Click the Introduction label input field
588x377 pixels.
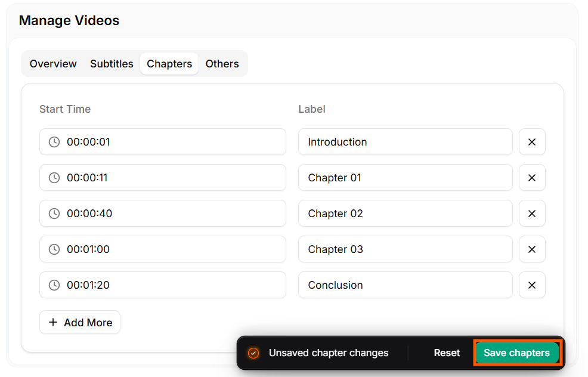(x=406, y=142)
